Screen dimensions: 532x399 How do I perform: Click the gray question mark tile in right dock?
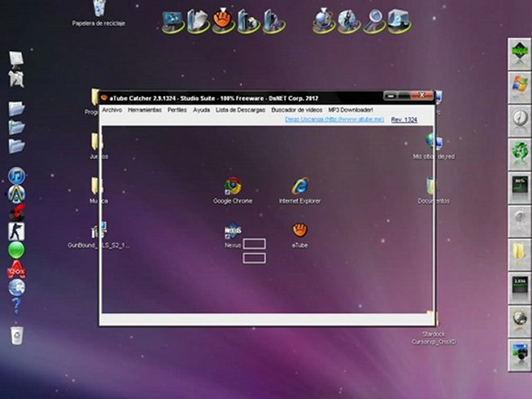(520, 221)
